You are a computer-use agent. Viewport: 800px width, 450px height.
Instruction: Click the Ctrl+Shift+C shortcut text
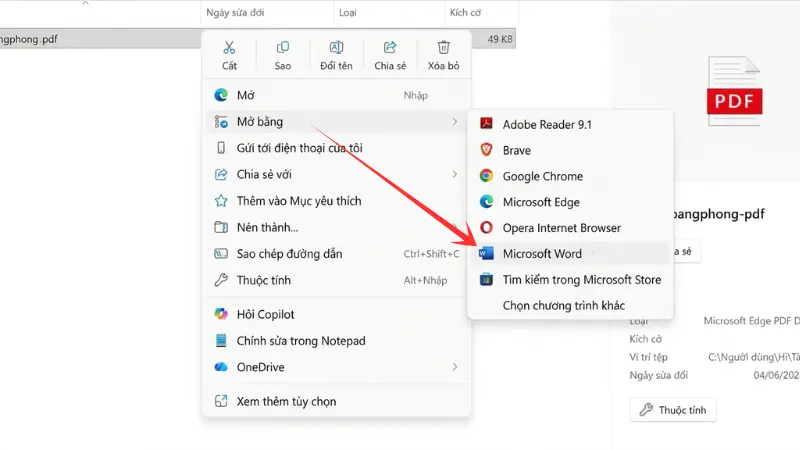[x=431, y=254]
